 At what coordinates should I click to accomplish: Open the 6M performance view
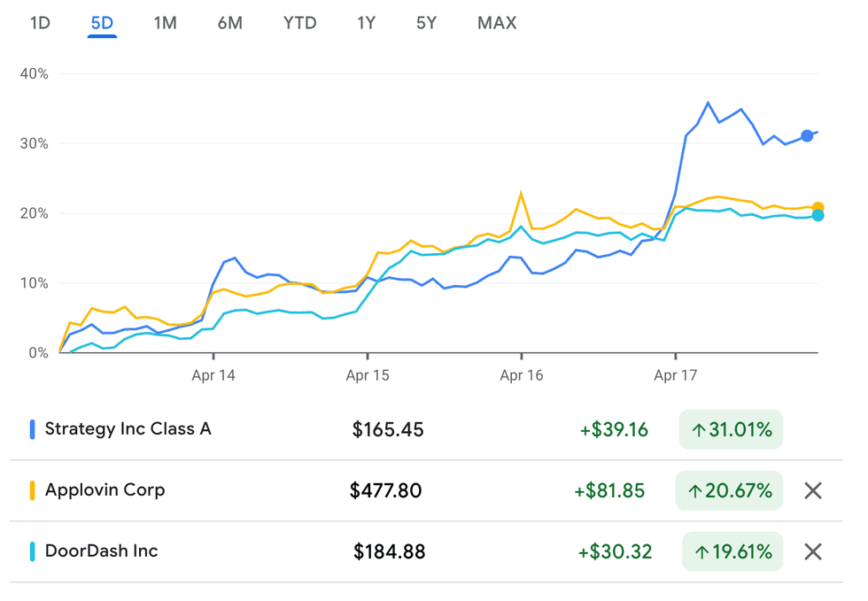click(231, 24)
